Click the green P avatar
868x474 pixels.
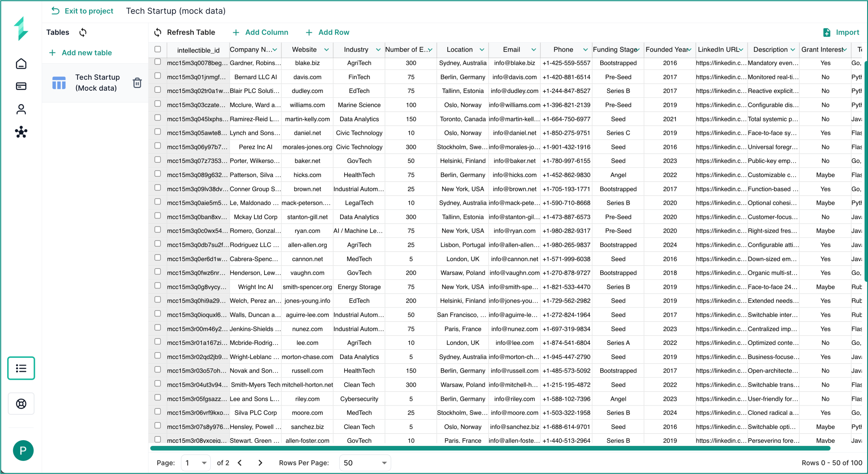(x=23, y=450)
